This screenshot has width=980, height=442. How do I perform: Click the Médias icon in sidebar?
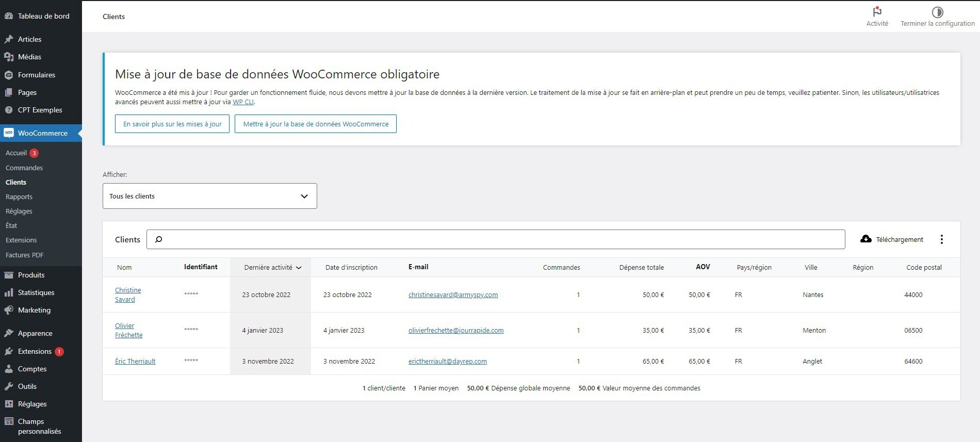tap(9, 57)
